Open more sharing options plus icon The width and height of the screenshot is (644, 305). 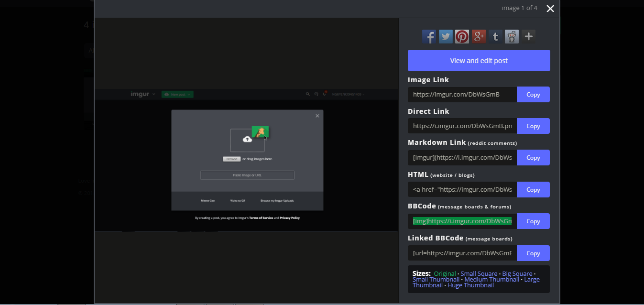[528, 37]
